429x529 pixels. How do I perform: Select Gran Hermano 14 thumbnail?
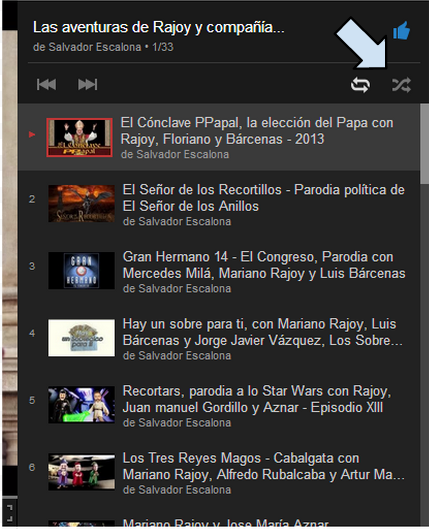81,271
